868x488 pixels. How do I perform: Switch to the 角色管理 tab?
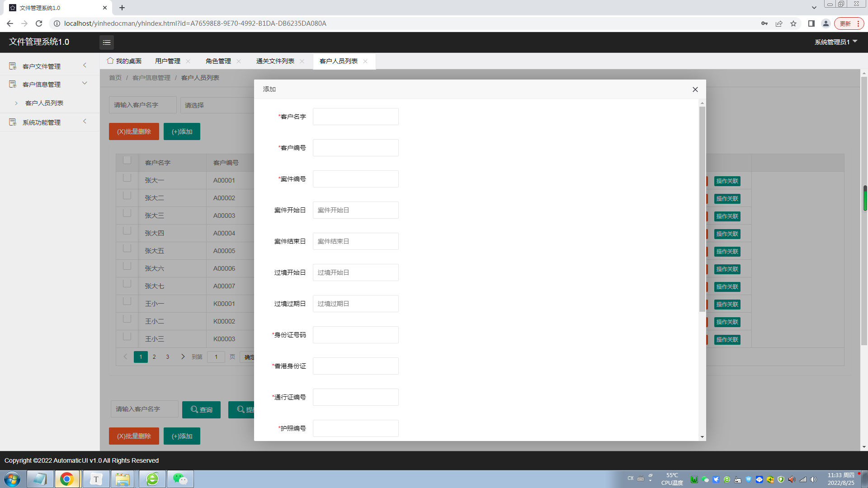pos(218,61)
